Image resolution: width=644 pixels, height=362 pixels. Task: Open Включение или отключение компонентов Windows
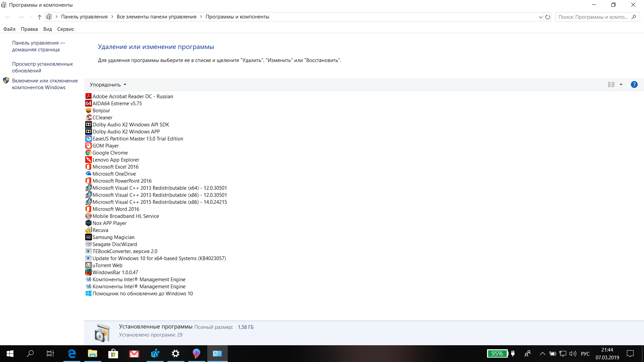(45, 84)
